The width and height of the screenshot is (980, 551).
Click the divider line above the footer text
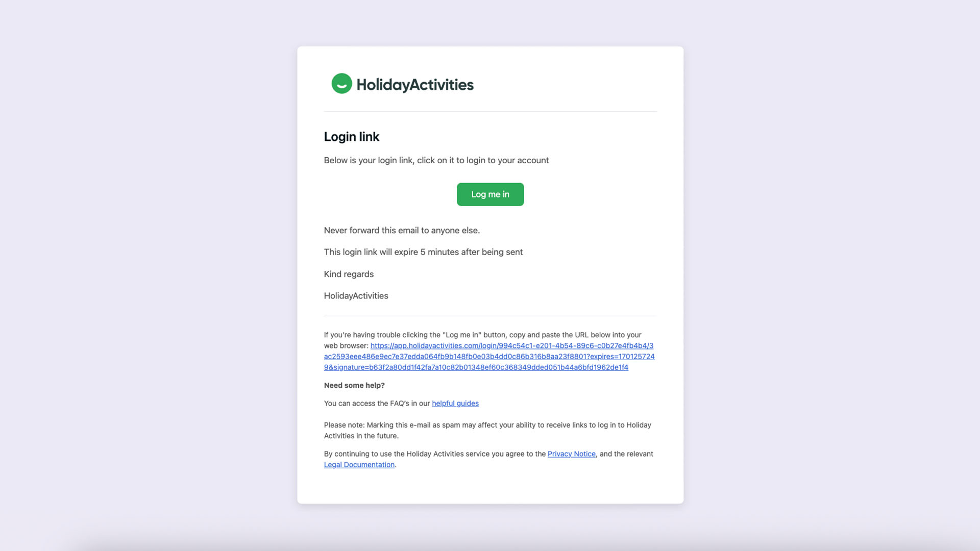point(490,316)
